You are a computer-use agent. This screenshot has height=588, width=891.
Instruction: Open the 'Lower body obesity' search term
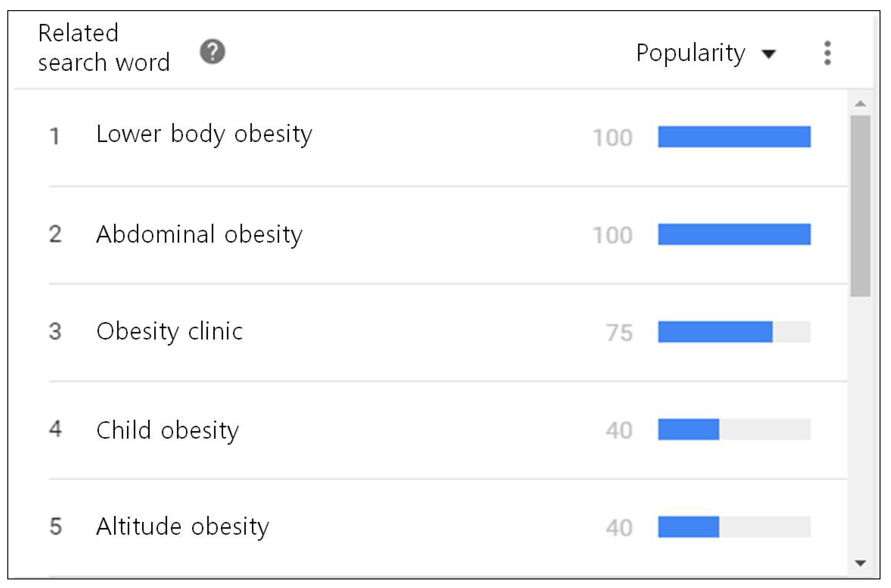point(204,134)
